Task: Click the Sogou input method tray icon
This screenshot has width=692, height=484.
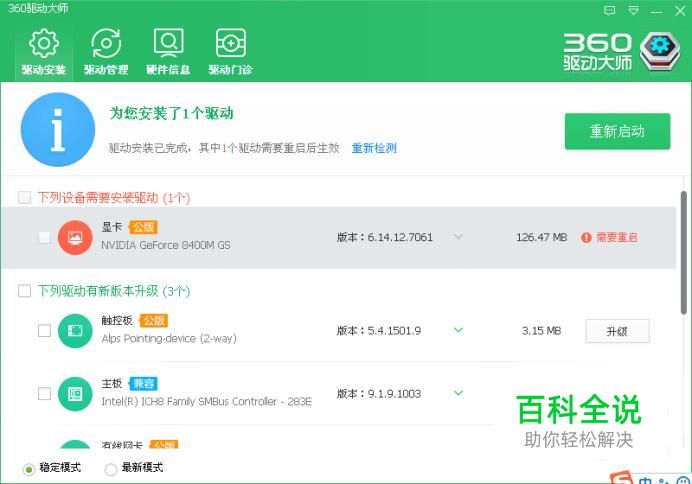Action: (621, 478)
